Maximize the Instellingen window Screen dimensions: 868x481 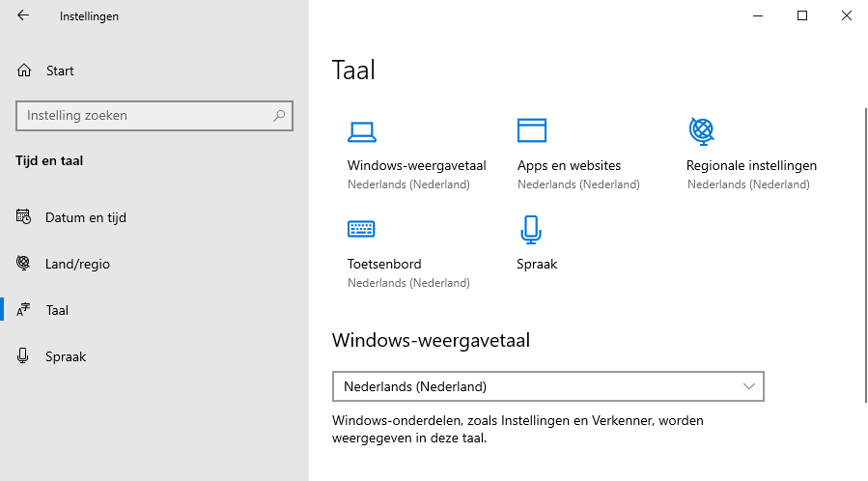[801, 15]
